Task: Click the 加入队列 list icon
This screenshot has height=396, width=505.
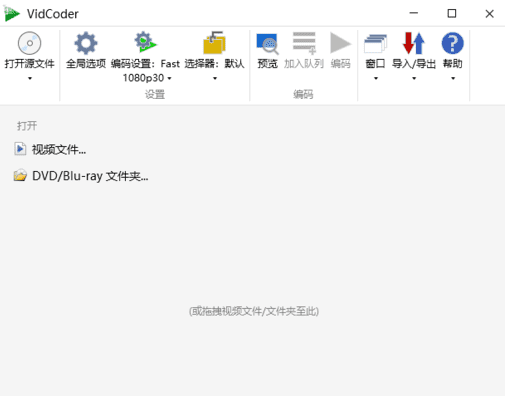Action: click(x=304, y=43)
